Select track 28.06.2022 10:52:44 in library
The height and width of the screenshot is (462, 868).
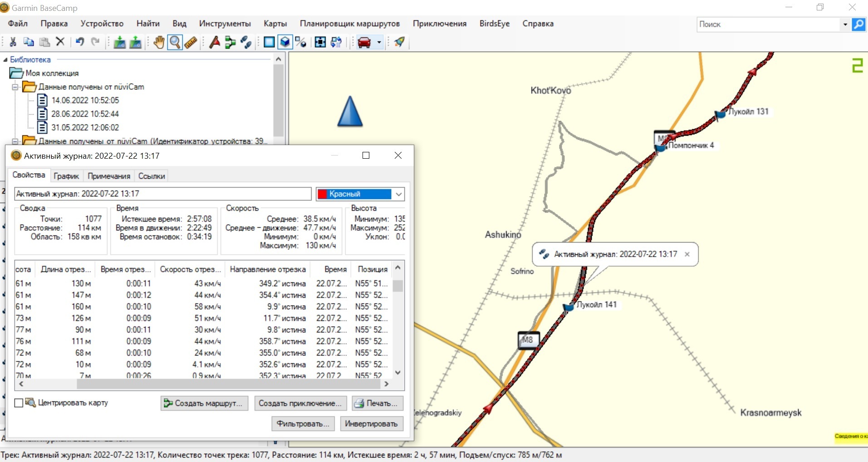(85, 114)
